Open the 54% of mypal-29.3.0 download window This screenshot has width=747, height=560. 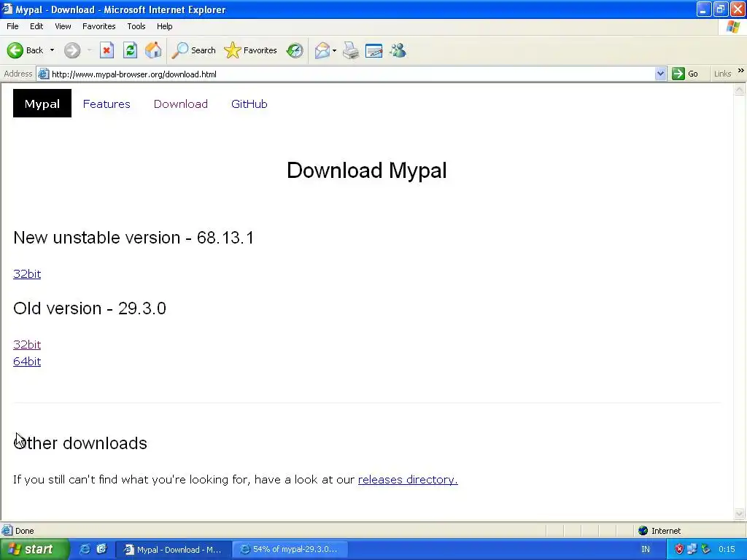[290, 550]
